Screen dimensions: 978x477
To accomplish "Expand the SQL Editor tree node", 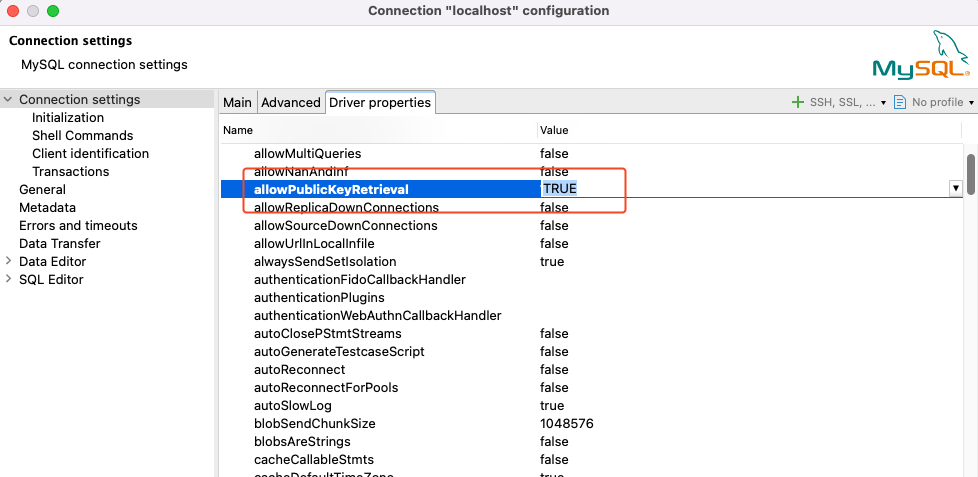I will click(x=8, y=280).
